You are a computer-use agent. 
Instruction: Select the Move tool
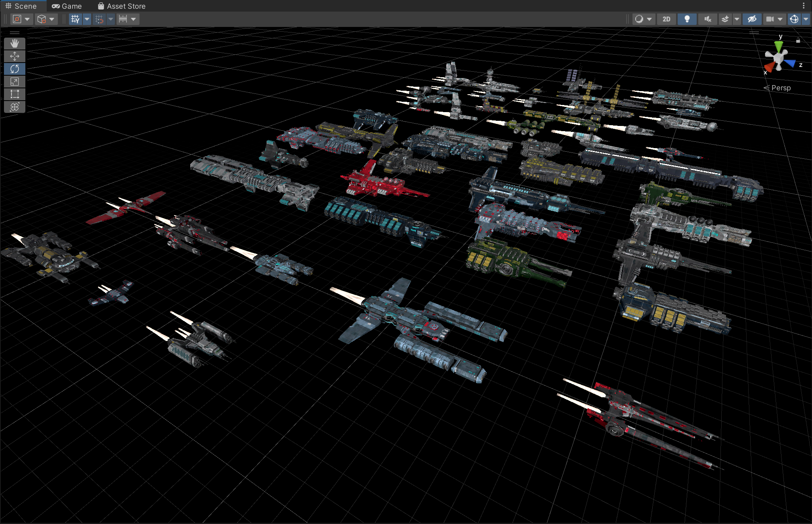tap(15, 56)
